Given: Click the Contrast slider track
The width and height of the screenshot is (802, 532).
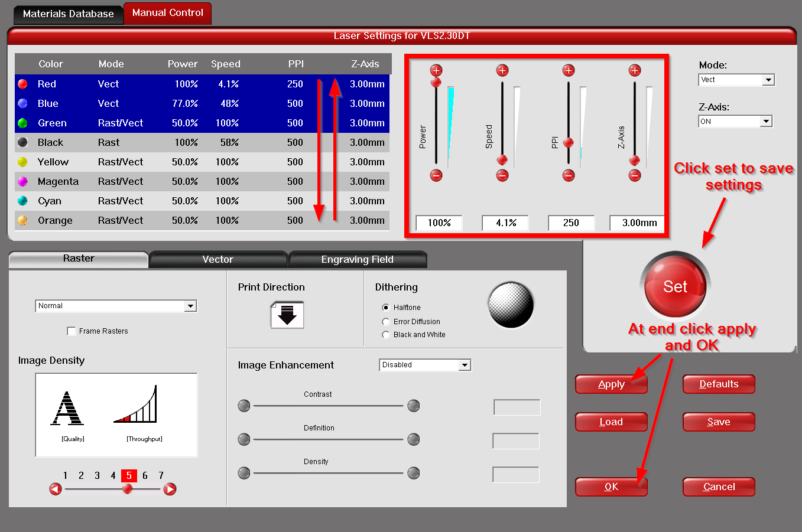Looking at the screenshot, I should (x=328, y=406).
